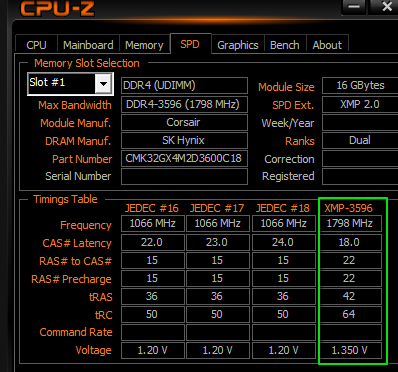Image resolution: width=398 pixels, height=372 pixels.
Task: Select the Max Bandwidth DDR4-3596 value
Action: click(184, 105)
